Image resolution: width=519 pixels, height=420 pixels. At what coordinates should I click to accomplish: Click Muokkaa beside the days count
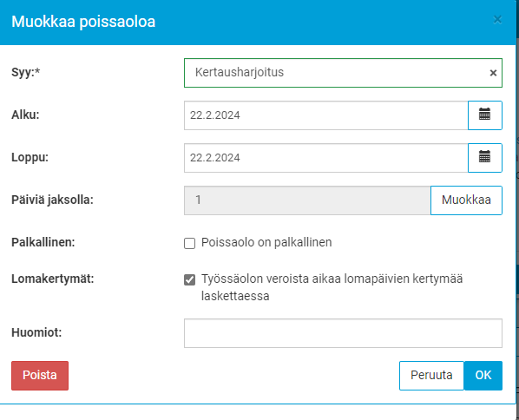[466, 200]
